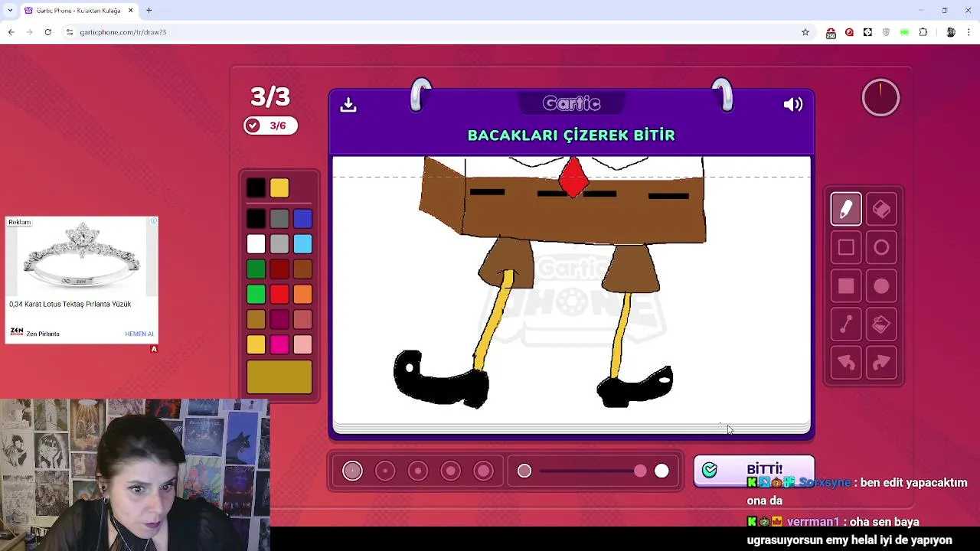Screen dimensions: 980x551
Task: Choose the bright green palette color
Action: point(256,295)
